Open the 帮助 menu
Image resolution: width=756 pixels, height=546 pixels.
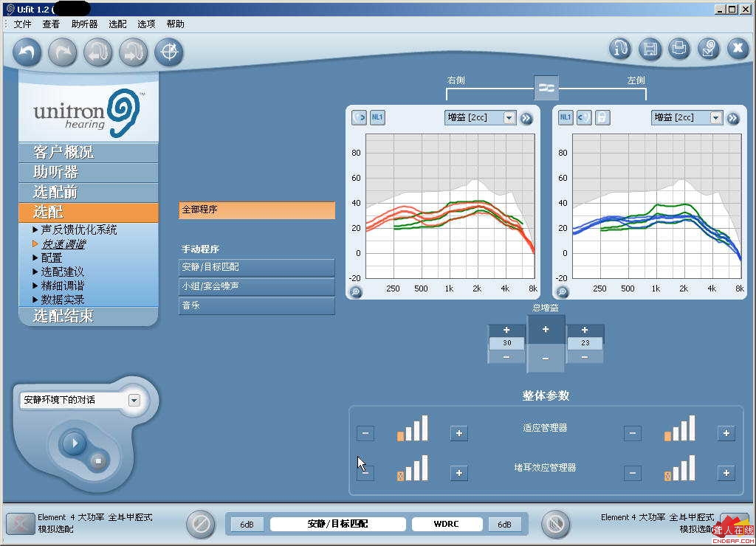176,24
